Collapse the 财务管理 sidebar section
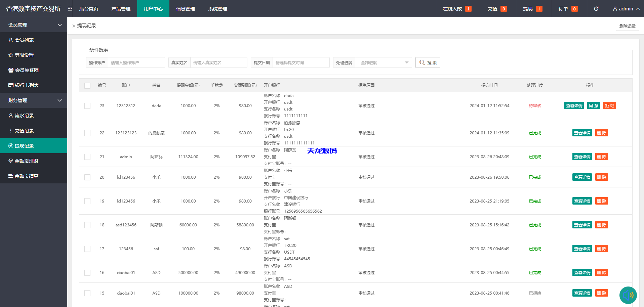This screenshot has height=307, width=644. (x=34, y=100)
